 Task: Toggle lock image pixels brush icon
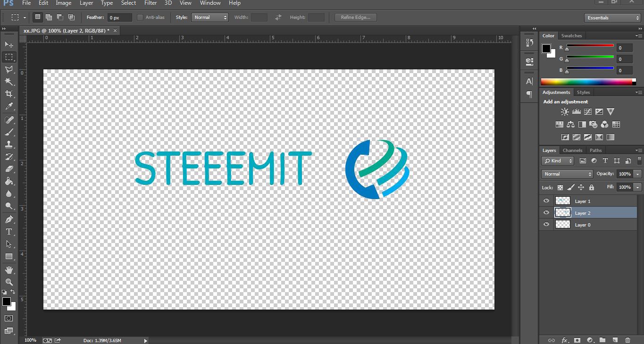570,187
